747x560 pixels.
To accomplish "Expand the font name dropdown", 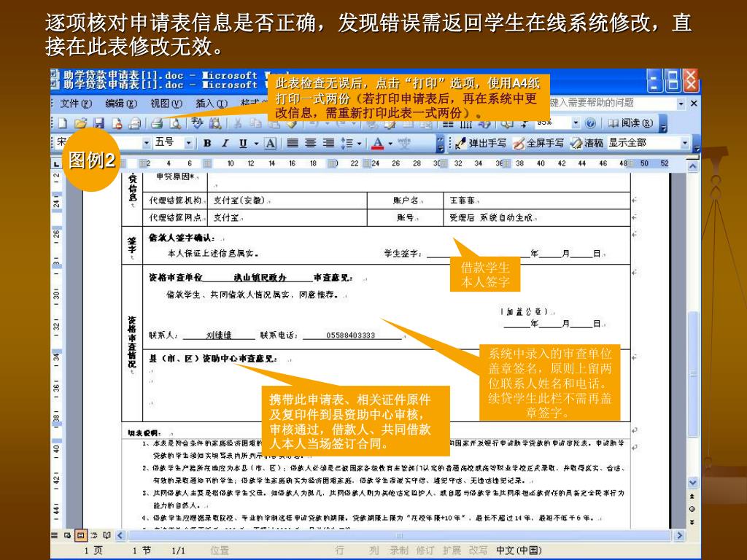I will pyautogui.click(x=146, y=143).
